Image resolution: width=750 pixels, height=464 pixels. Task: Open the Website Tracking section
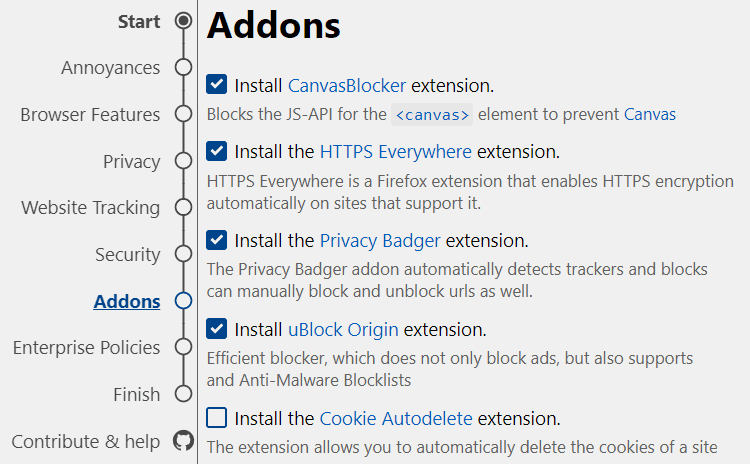90,208
